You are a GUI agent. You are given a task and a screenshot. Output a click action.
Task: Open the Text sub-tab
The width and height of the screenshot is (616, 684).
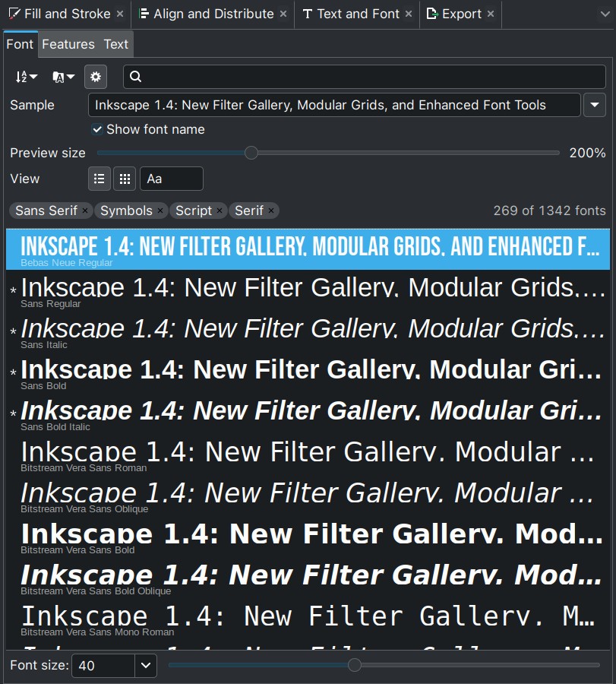pos(116,44)
